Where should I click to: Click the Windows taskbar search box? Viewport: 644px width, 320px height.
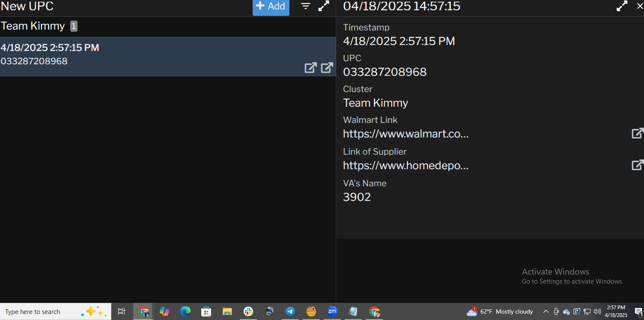43,312
